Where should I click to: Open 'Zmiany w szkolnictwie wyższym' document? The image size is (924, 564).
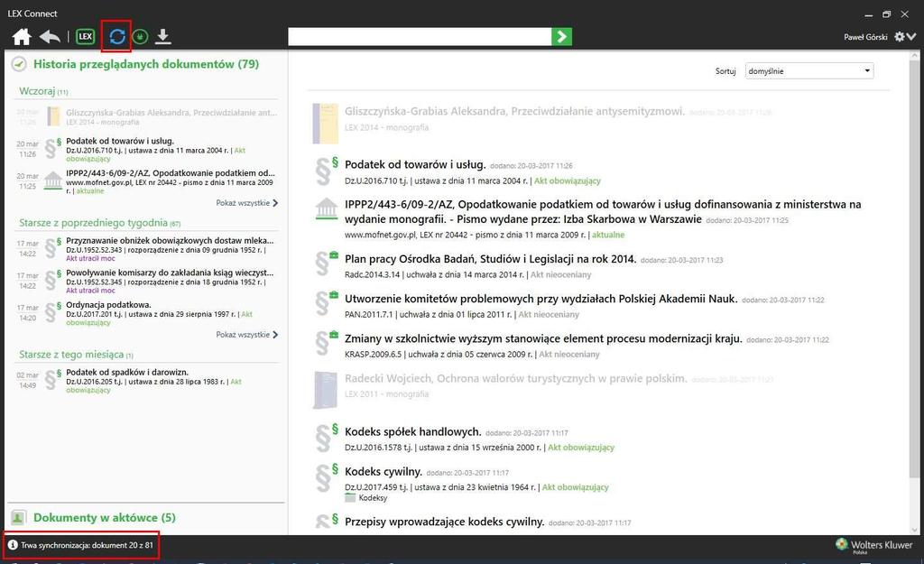pos(543,339)
